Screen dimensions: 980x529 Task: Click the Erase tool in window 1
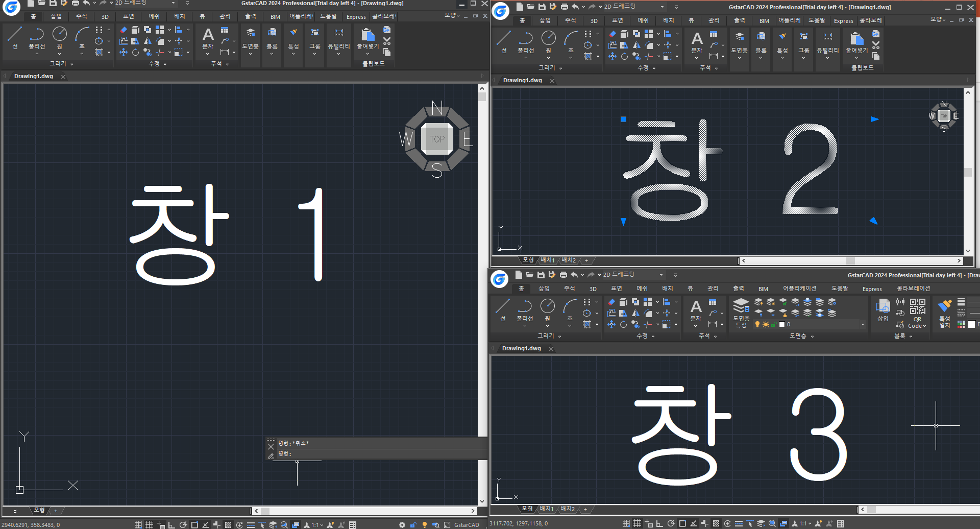(x=124, y=30)
